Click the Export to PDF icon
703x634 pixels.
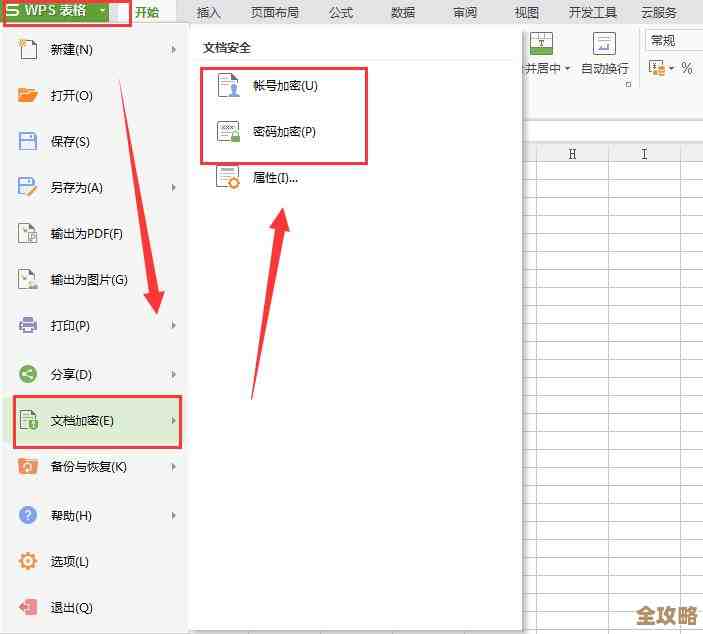[28, 233]
